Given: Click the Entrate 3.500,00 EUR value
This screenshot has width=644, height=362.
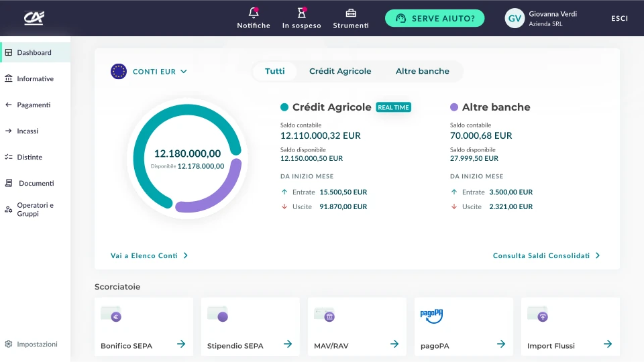Looking at the screenshot, I should pyautogui.click(x=511, y=192).
